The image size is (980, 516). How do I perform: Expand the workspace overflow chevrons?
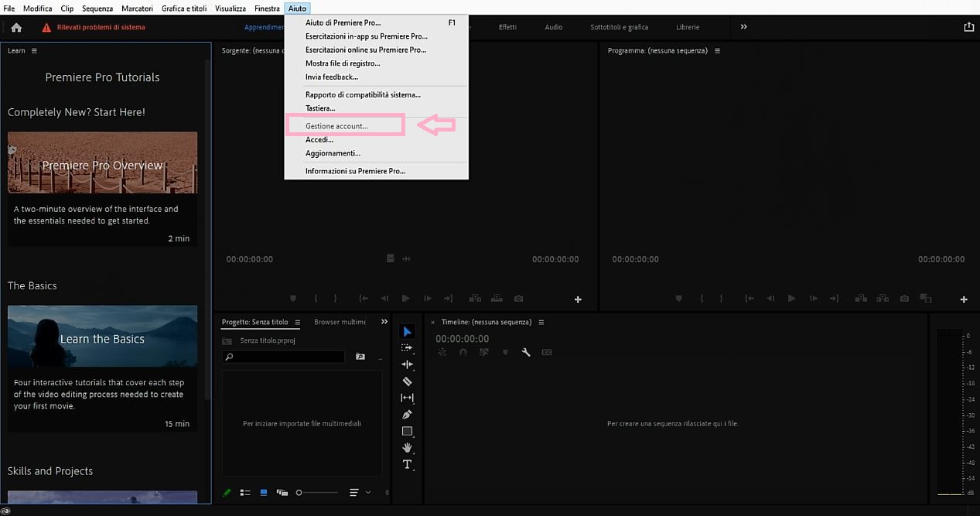tap(744, 27)
